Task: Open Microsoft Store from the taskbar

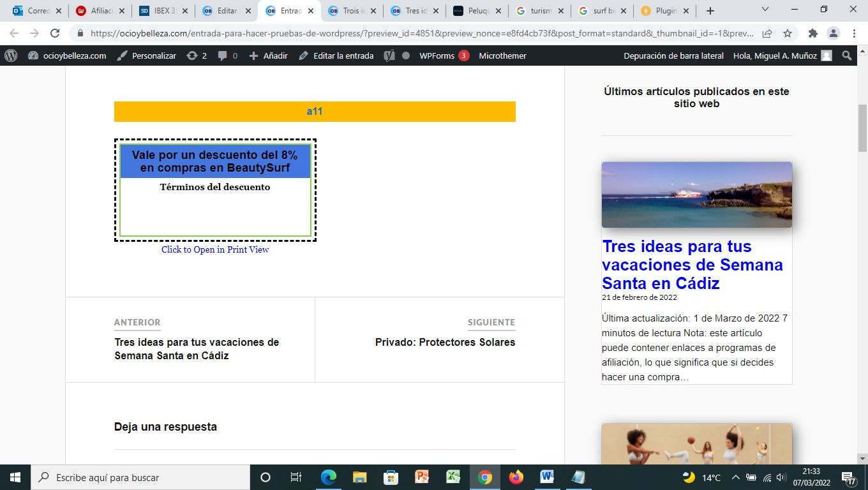Action: pyautogui.click(x=391, y=477)
